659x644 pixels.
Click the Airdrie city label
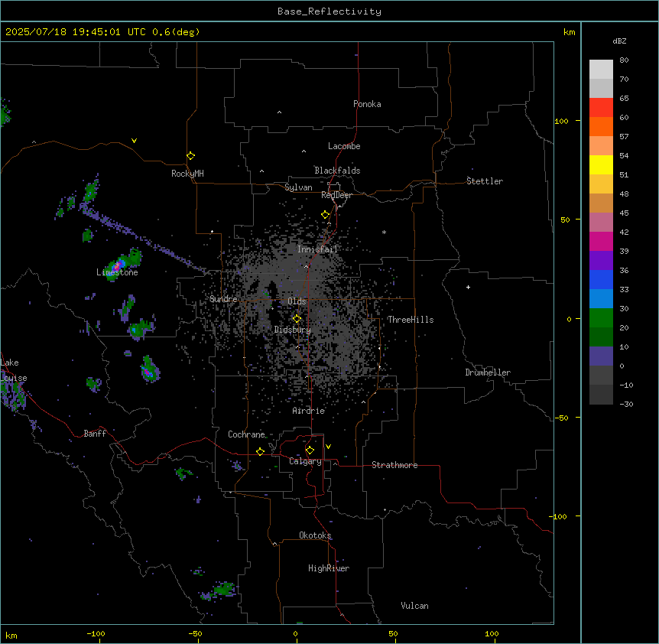pos(309,411)
